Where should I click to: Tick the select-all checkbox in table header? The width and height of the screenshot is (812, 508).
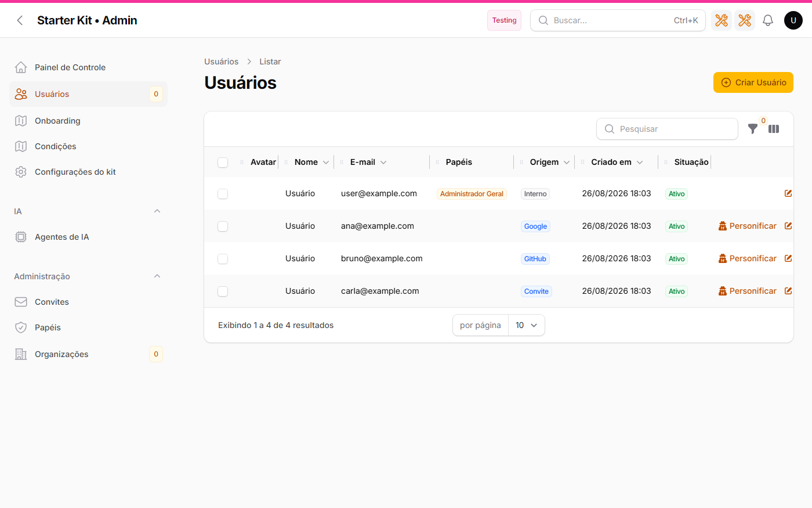pyautogui.click(x=223, y=162)
